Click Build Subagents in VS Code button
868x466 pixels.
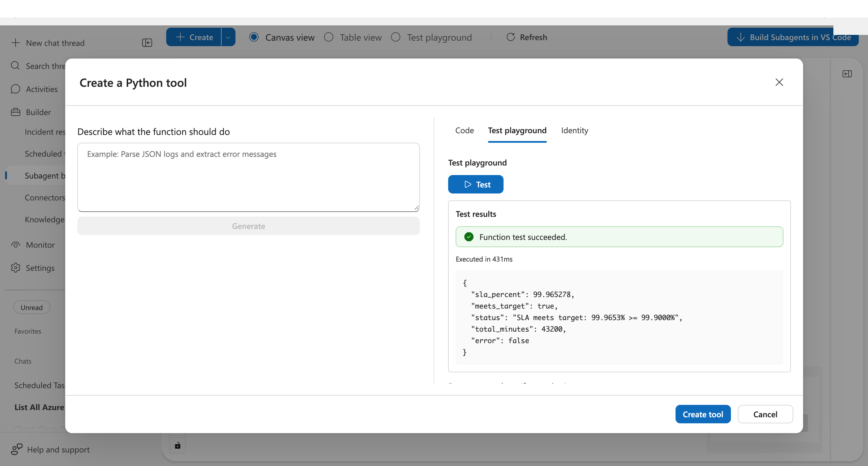coord(792,37)
